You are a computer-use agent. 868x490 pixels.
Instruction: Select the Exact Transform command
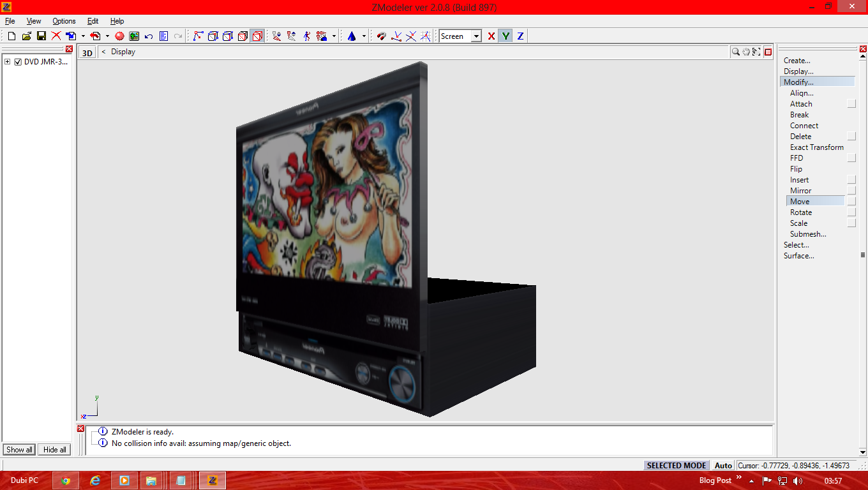click(x=817, y=147)
